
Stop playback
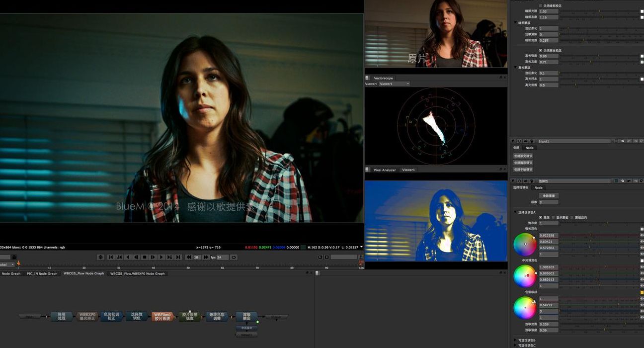[x=145, y=257]
